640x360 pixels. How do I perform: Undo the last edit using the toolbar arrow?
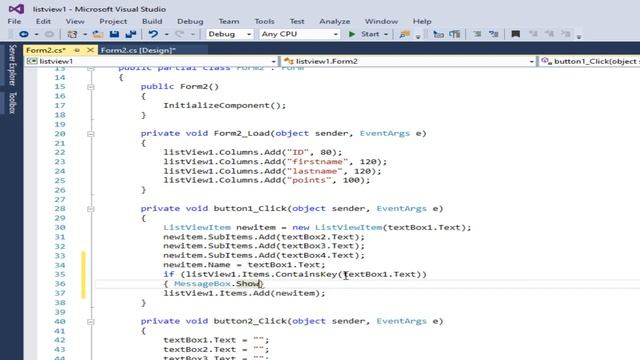[153, 34]
